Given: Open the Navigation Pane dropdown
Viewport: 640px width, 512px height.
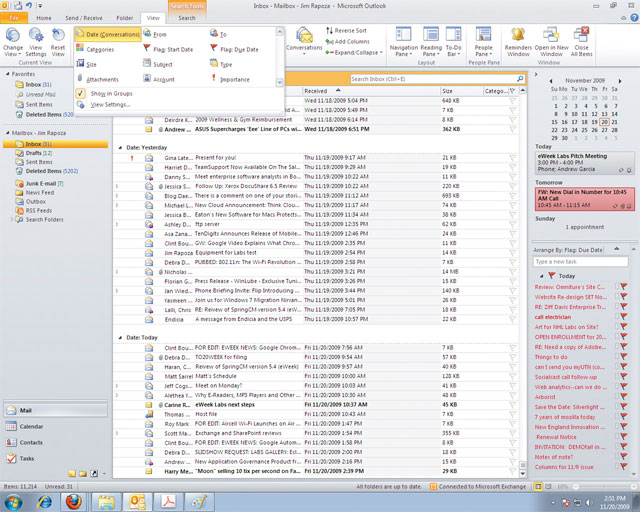Looking at the screenshot, I should [404, 42].
